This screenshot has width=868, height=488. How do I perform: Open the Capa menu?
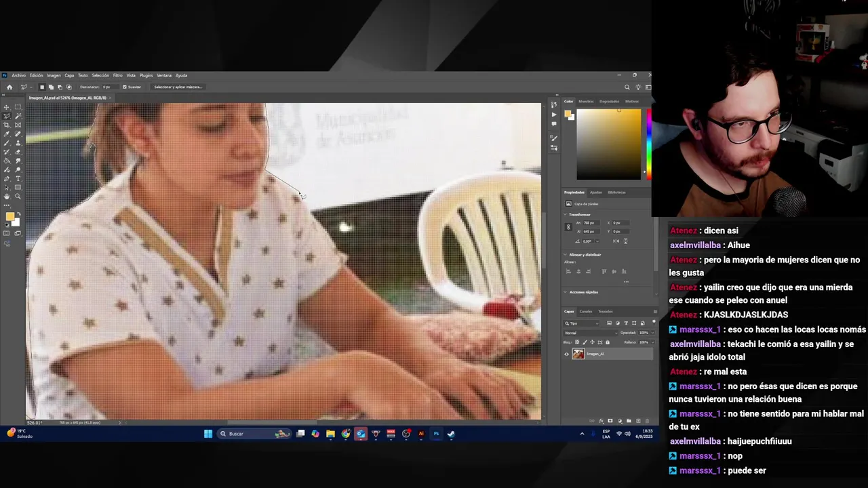coord(69,75)
